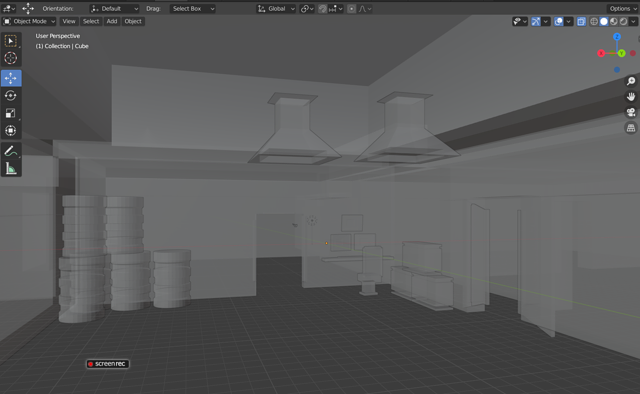This screenshot has height=394, width=640.
Task: Open the editor type dropdown
Action: click(8, 8)
